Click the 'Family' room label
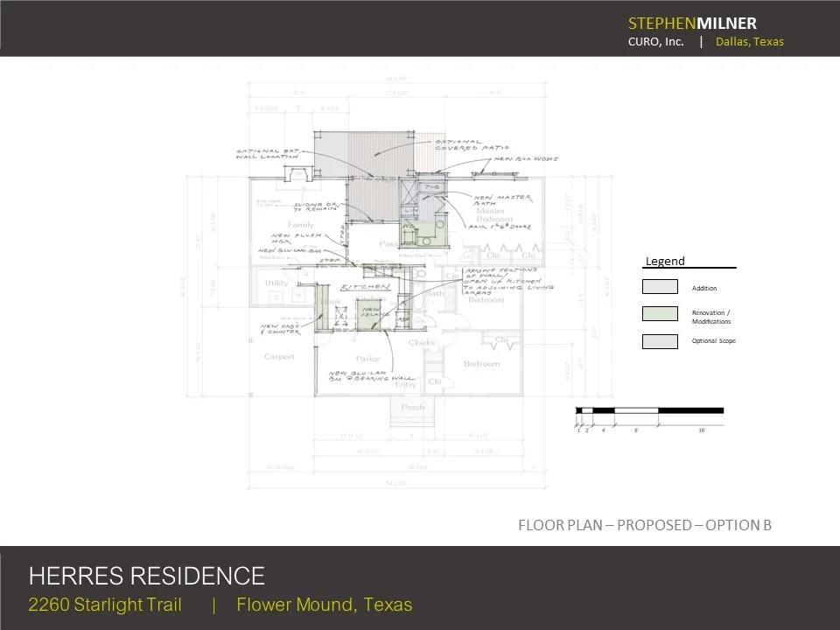The height and width of the screenshot is (630, 840). [300, 225]
